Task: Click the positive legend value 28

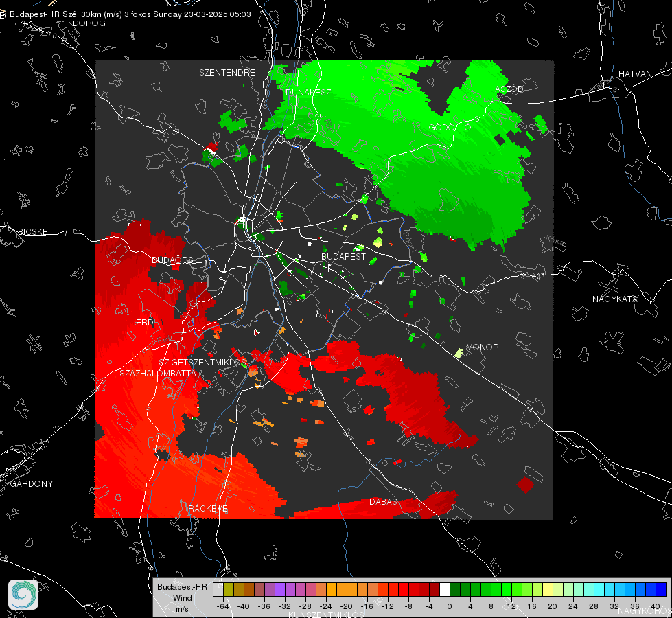Action: (x=594, y=606)
